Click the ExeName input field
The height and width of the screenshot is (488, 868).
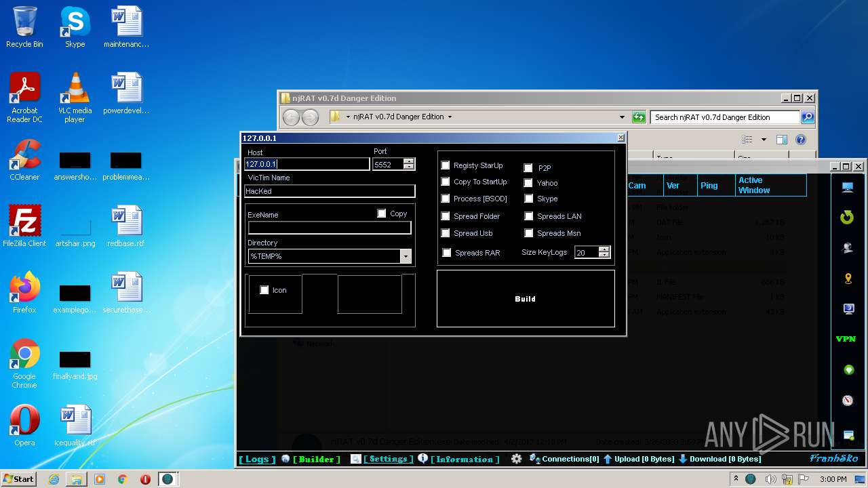point(330,228)
